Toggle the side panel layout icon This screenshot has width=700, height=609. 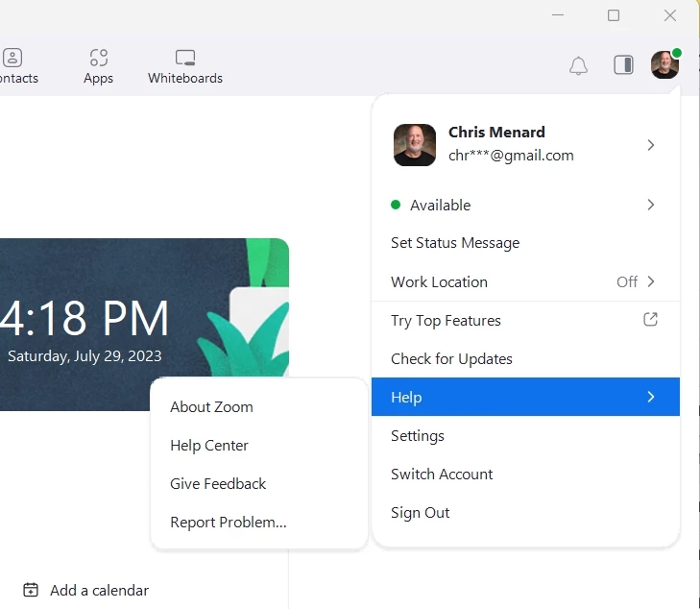click(623, 64)
